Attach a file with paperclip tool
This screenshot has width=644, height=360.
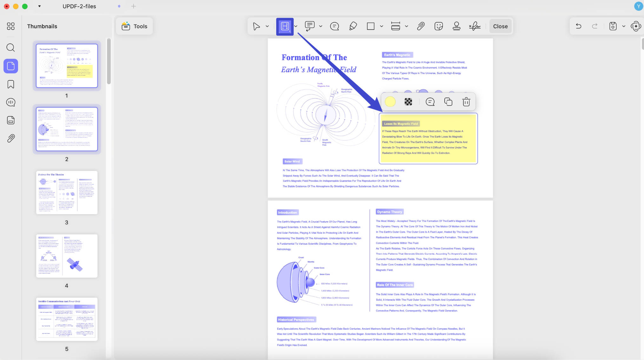(x=421, y=26)
